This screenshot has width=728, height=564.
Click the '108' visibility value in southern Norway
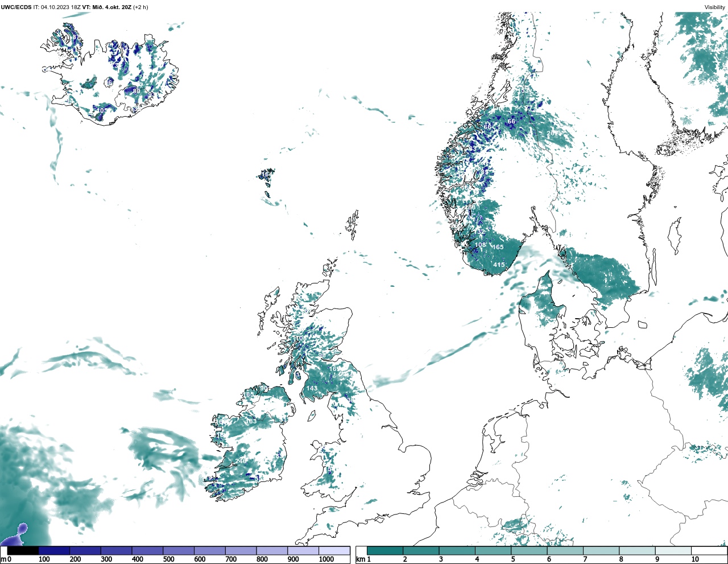(x=481, y=245)
